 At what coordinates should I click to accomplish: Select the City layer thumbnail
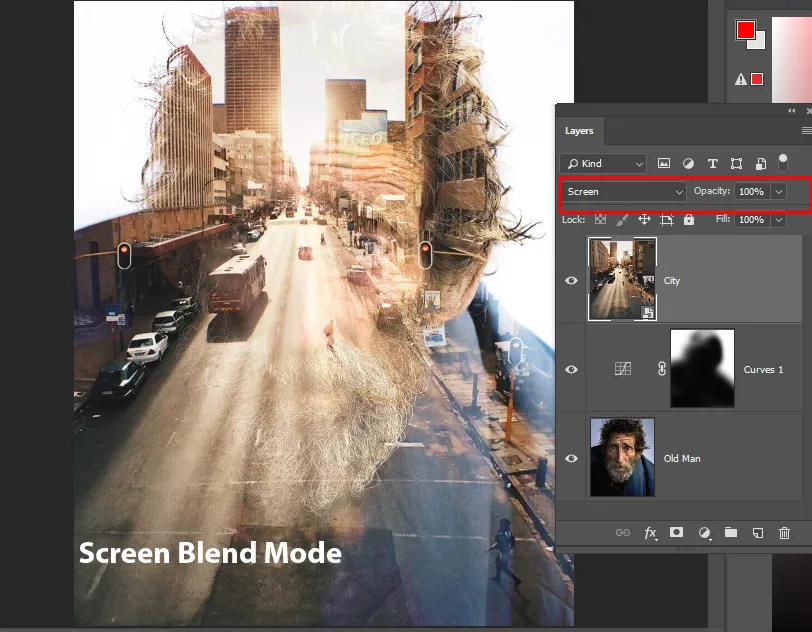tap(622, 279)
